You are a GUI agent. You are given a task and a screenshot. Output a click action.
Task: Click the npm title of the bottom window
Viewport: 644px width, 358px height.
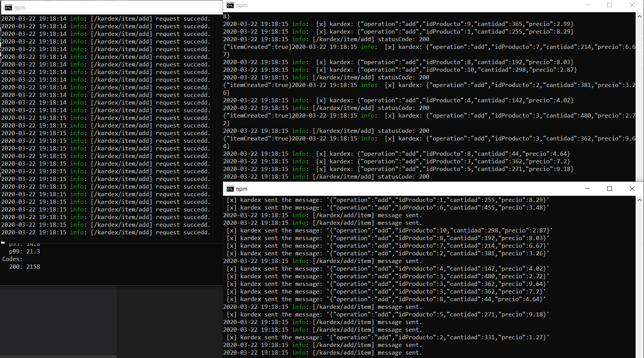click(x=242, y=189)
